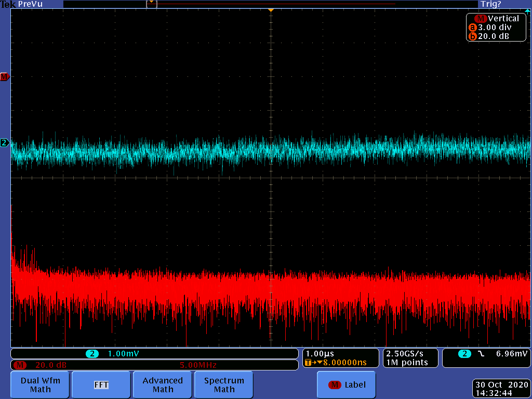Screen dimensions: 532x399
Task: Click the 5.00MHz FFT frequency readout
Action: pos(197,365)
